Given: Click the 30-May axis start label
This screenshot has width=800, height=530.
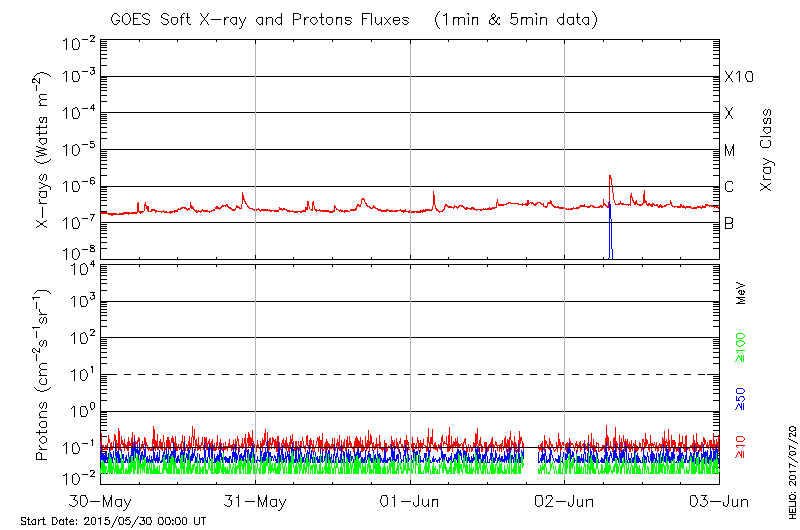Looking at the screenshot, I should tap(101, 502).
